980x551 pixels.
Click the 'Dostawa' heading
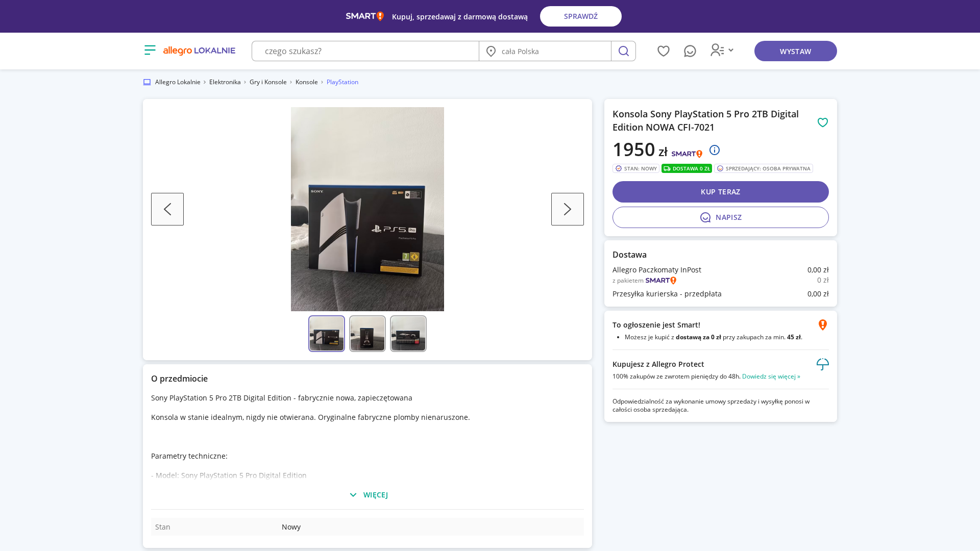click(x=629, y=255)
